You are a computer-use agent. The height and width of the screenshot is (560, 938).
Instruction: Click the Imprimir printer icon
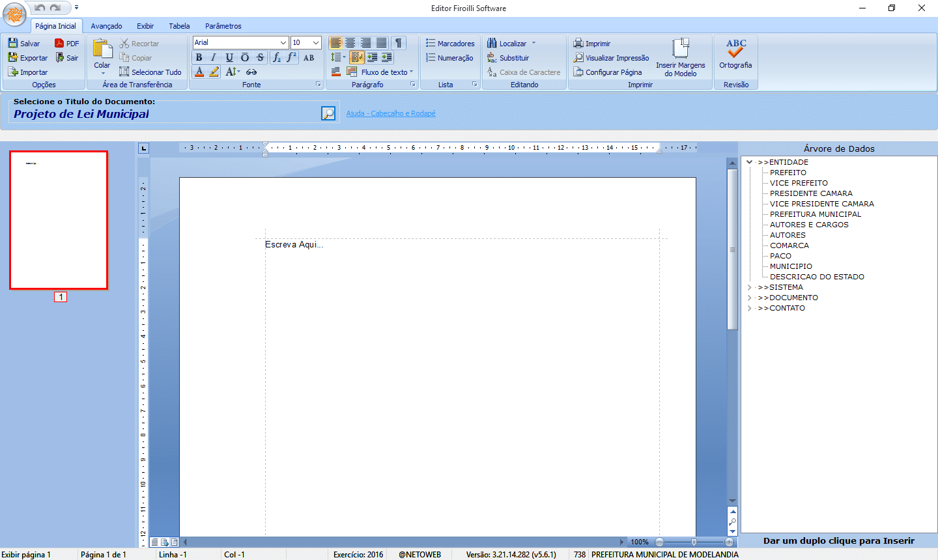click(578, 44)
